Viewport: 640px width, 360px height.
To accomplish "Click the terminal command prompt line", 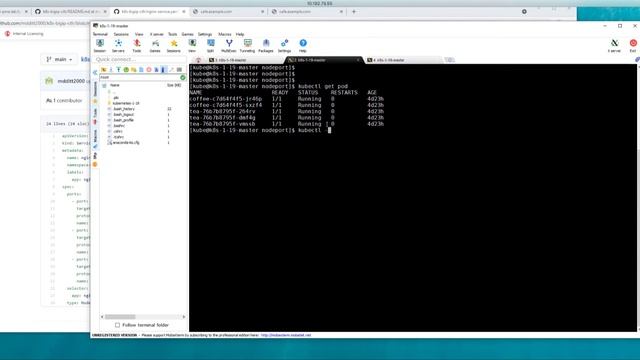I will pos(260,130).
